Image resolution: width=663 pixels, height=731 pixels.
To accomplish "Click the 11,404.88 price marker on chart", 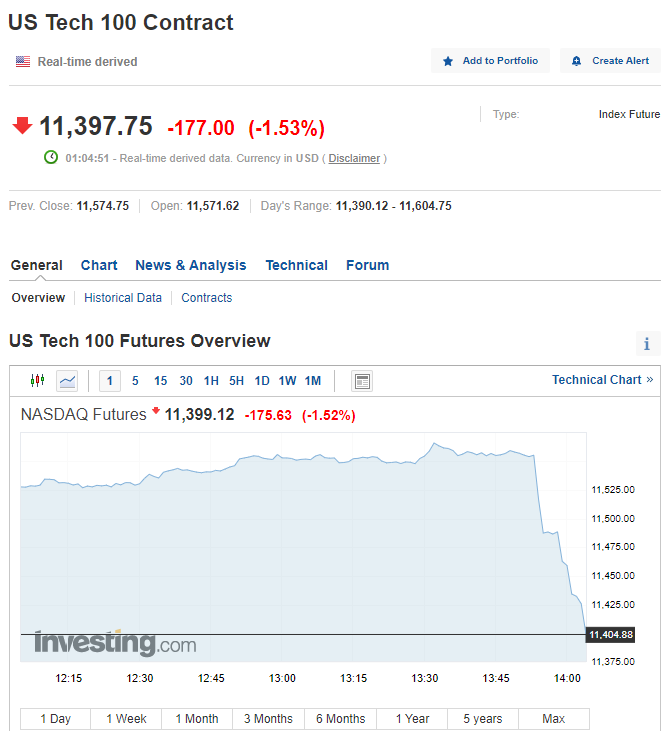I will click(x=611, y=635).
